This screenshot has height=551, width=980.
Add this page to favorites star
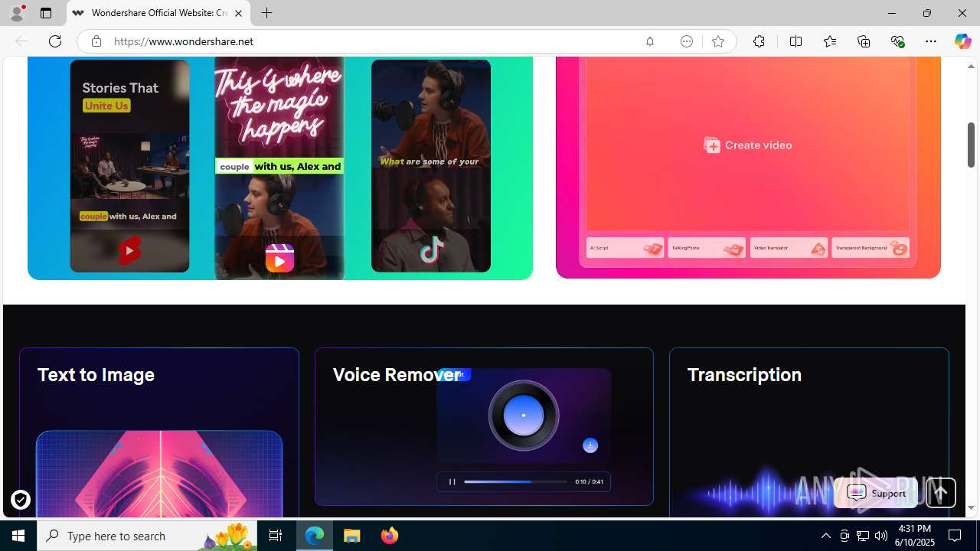point(717,41)
